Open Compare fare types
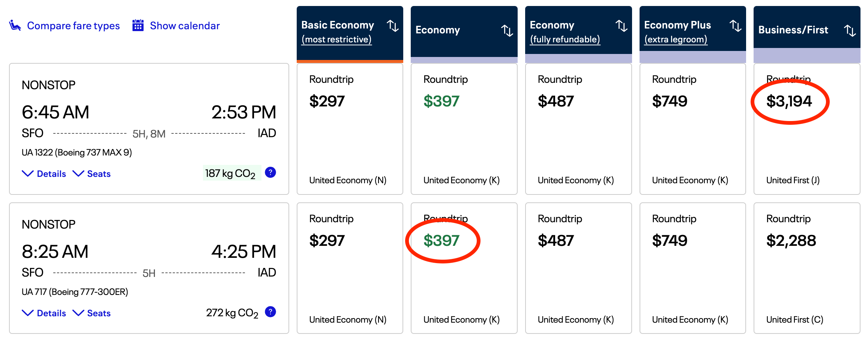The image size is (868, 338). click(x=73, y=25)
